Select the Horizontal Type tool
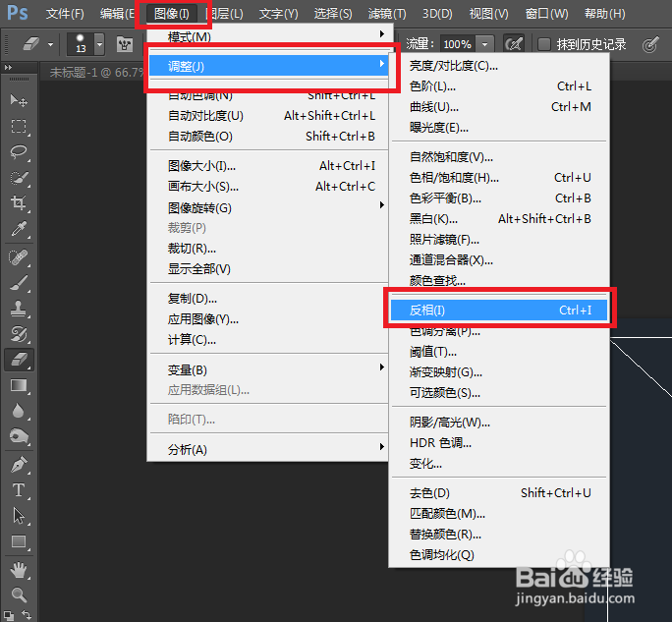Image resolution: width=672 pixels, height=622 pixels. pos(19,490)
